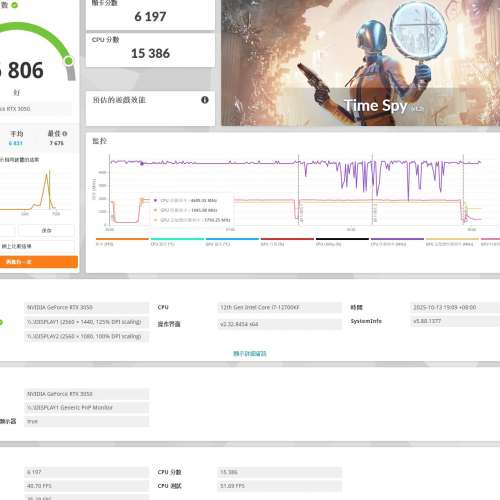Open the 顯示詳細資訊 details link
Image resolution: width=500 pixels, height=500 pixels.
coord(250,354)
